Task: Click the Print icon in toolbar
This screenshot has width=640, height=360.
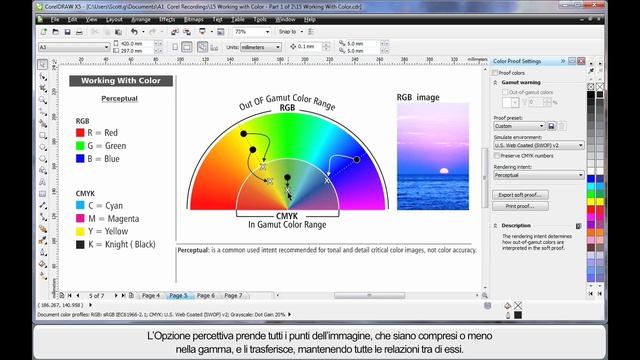Action: click(x=79, y=32)
